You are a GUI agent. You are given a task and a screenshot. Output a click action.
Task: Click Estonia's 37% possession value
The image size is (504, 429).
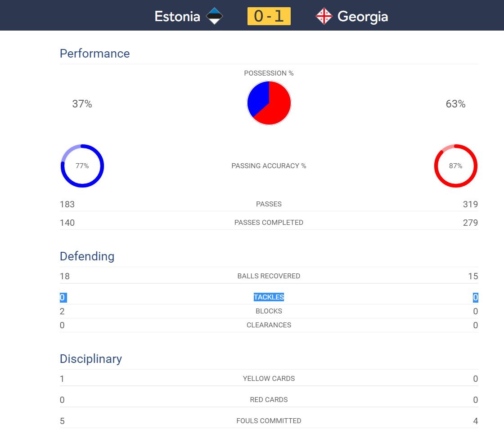(x=82, y=104)
